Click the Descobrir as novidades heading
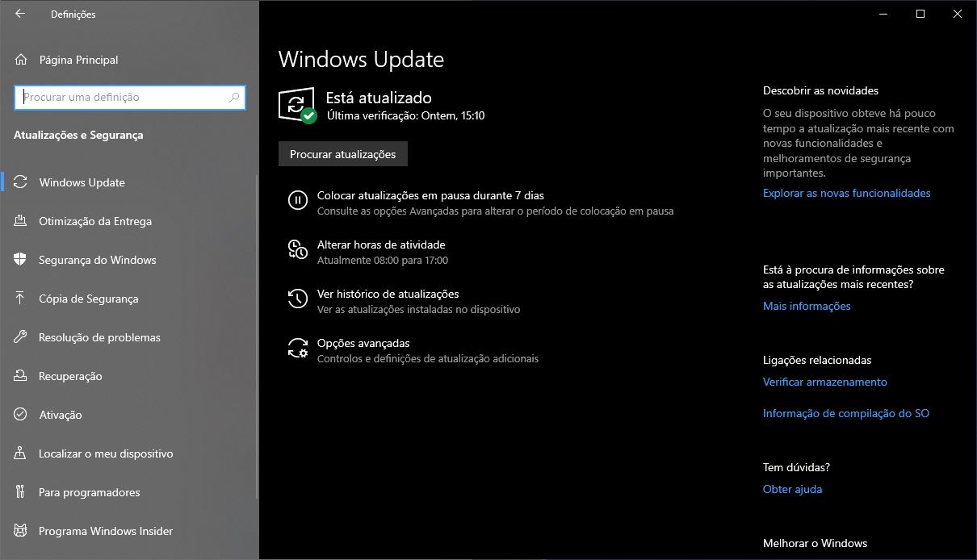The width and height of the screenshot is (977, 560). (820, 91)
